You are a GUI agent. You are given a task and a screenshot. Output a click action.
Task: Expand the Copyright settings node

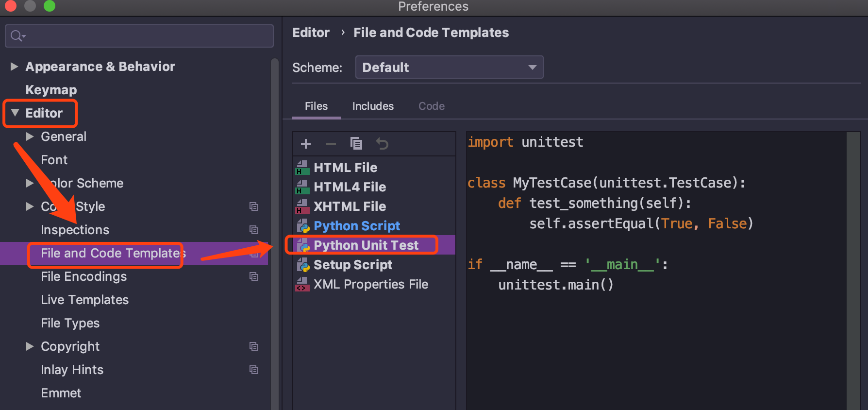(30, 346)
